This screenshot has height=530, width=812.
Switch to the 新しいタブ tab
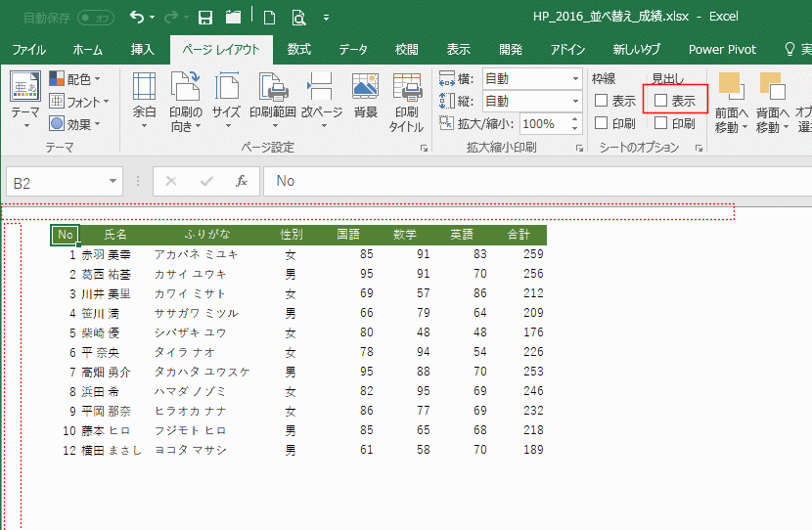click(x=637, y=50)
